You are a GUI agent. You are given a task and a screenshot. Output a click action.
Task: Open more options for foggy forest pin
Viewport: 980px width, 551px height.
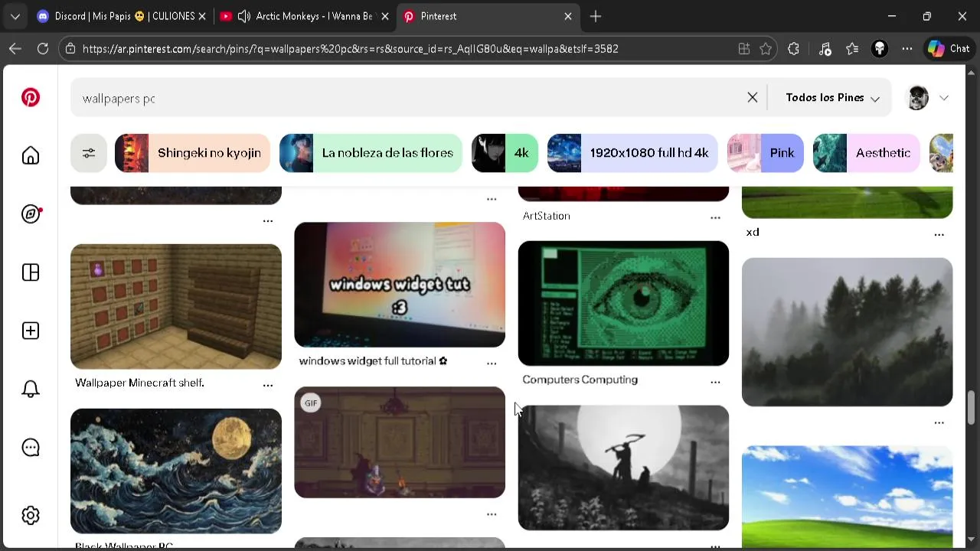pos(939,422)
